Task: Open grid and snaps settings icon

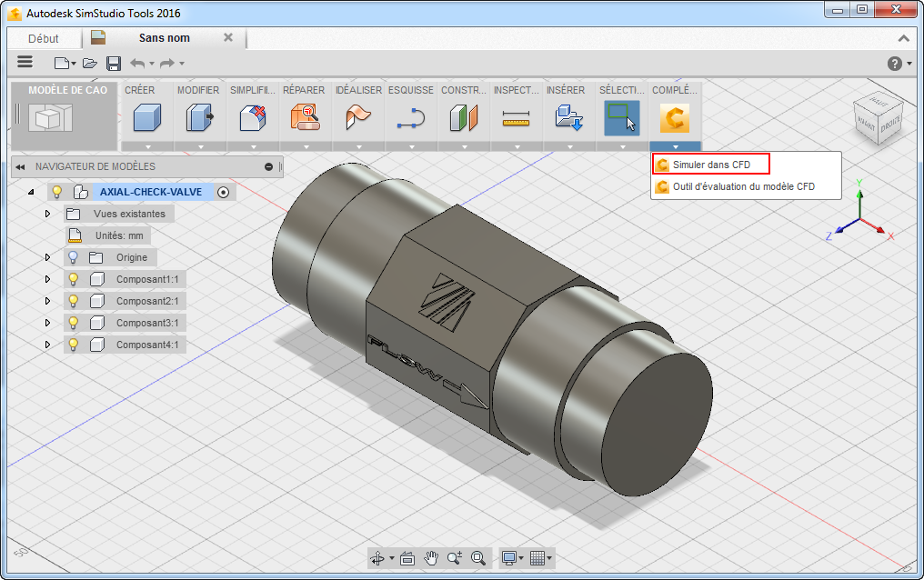Action: click(x=537, y=558)
